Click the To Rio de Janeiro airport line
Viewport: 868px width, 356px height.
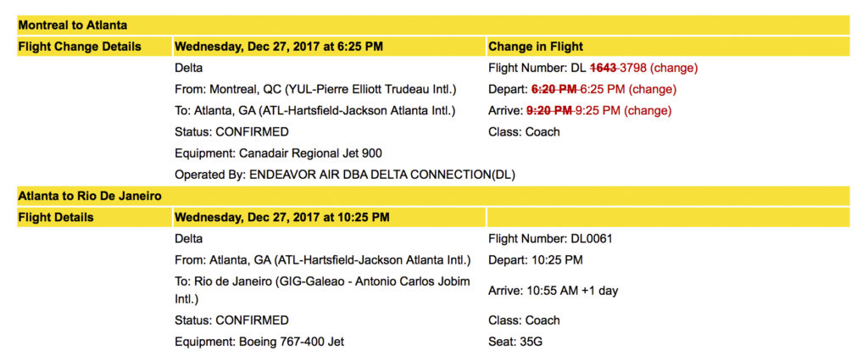(x=317, y=290)
